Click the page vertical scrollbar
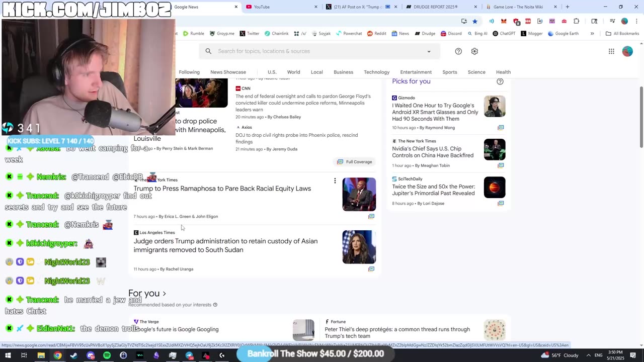644x362 pixels. 641,117
